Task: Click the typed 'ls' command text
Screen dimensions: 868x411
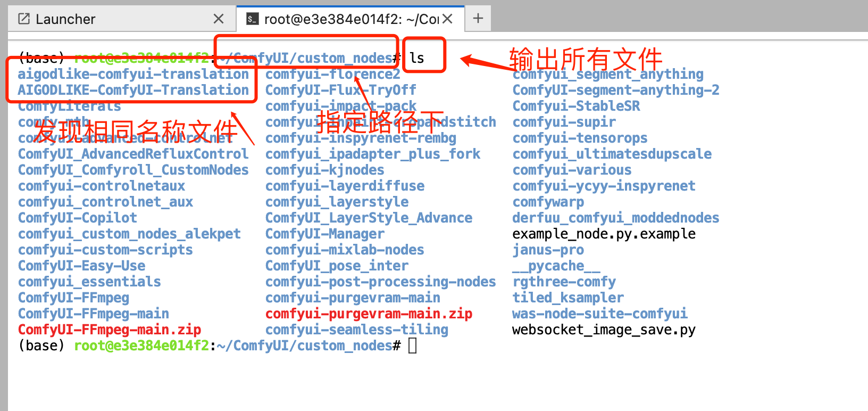Action: point(417,58)
